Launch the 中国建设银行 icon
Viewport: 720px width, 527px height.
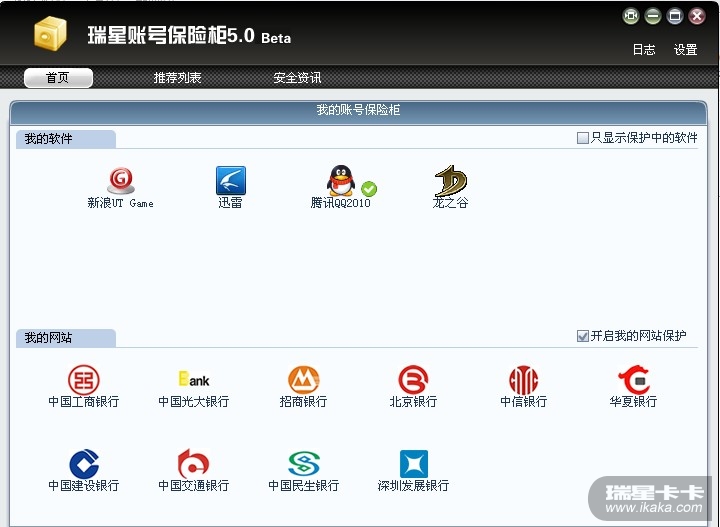point(84,464)
